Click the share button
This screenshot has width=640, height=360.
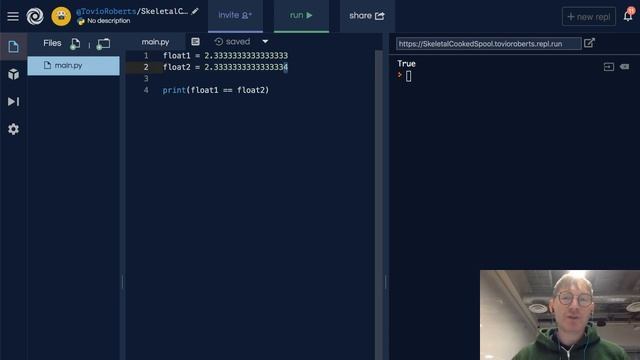pos(367,16)
